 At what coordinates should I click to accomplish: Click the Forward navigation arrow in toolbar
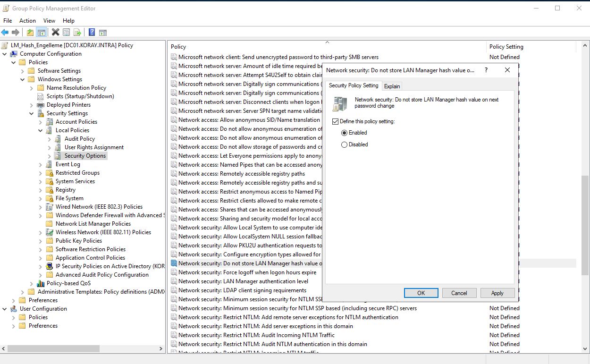coord(16,32)
